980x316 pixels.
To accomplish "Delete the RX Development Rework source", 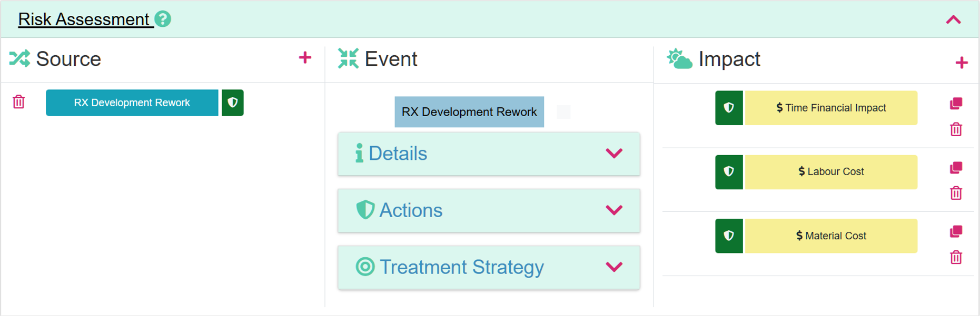I will click(19, 101).
